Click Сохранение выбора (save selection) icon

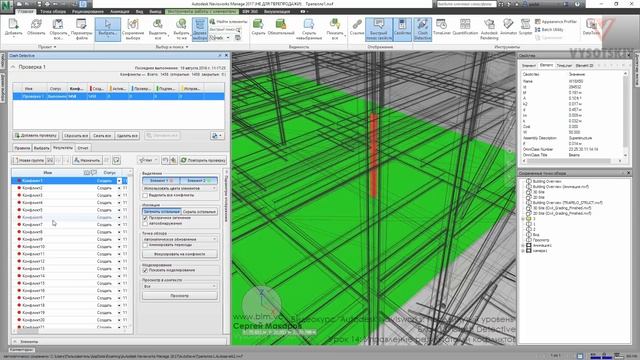click(x=133, y=24)
